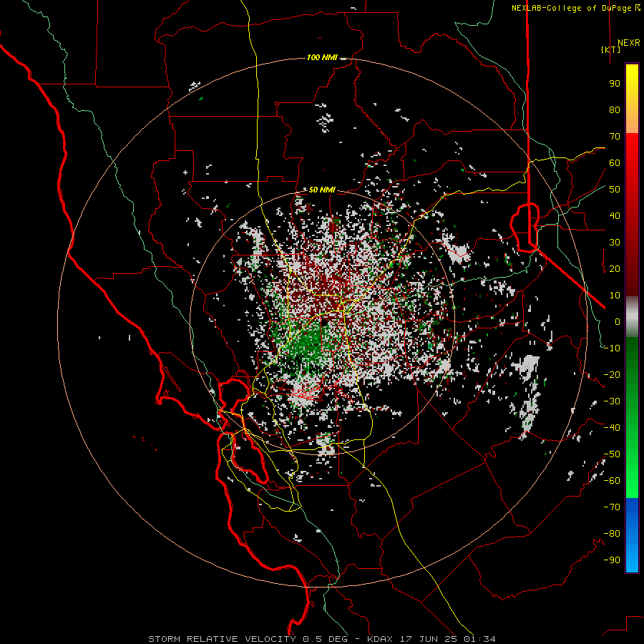
Task: Click the 20 value on the color scale
Action: pos(615,269)
